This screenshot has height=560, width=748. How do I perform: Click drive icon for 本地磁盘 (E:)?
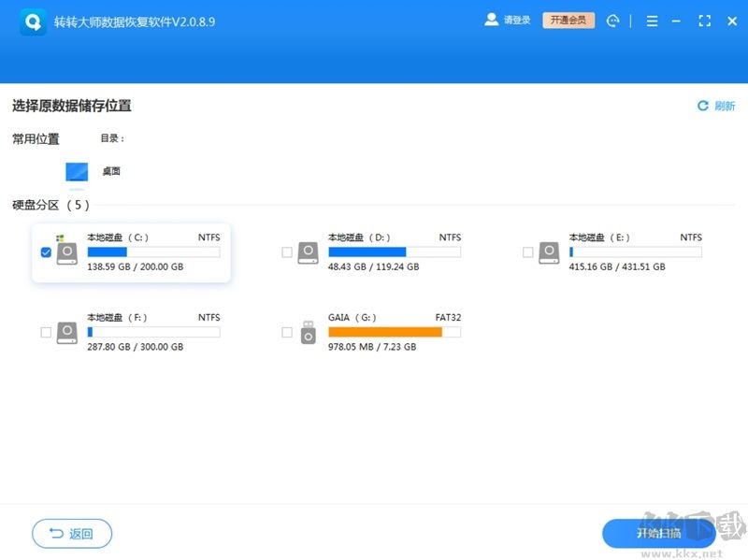[x=547, y=251]
